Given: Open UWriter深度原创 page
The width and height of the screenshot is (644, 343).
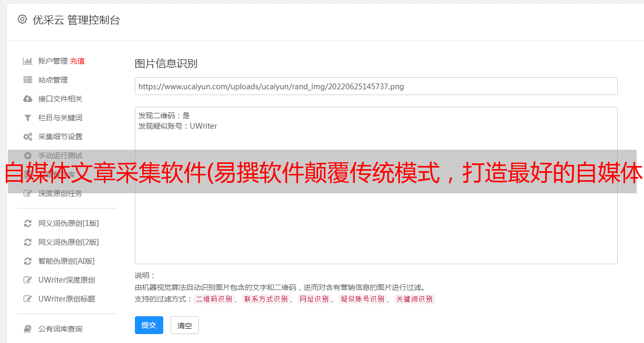Looking at the screenshot, I should (x=67, y=280).
